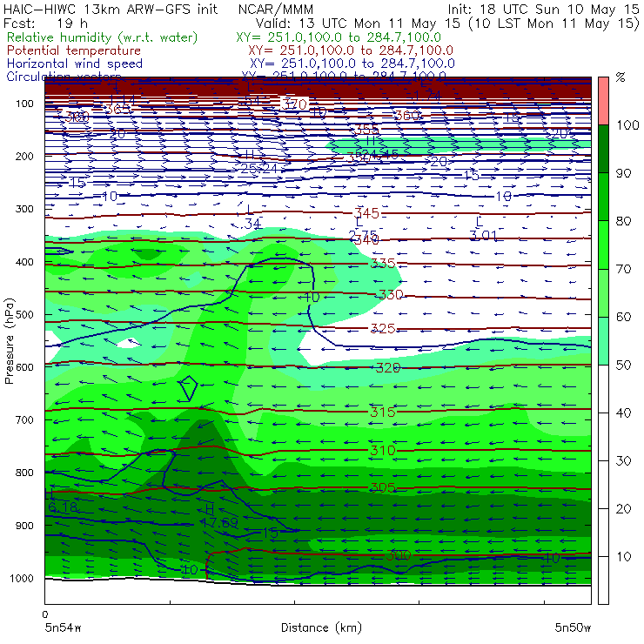Image resolution: width=644 pixels, height=644 pixels.
Task: Click the blue '6.18' wind value label
Action: [63, 507]
